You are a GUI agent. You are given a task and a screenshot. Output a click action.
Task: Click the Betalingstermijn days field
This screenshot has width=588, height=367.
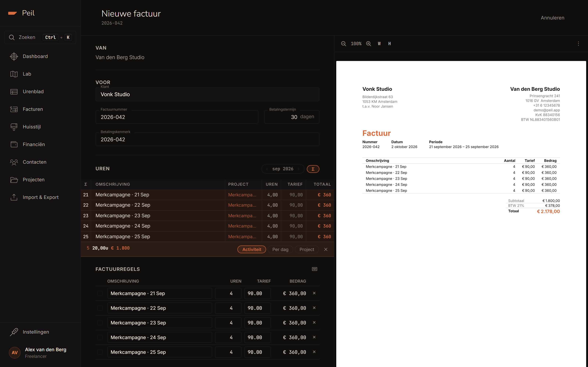point(292,117)
